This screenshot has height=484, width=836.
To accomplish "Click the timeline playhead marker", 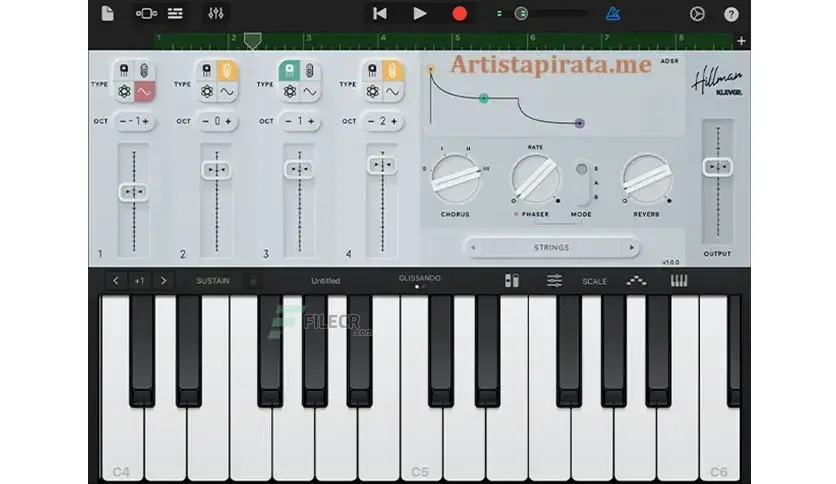I will click(x=252, y=41).
